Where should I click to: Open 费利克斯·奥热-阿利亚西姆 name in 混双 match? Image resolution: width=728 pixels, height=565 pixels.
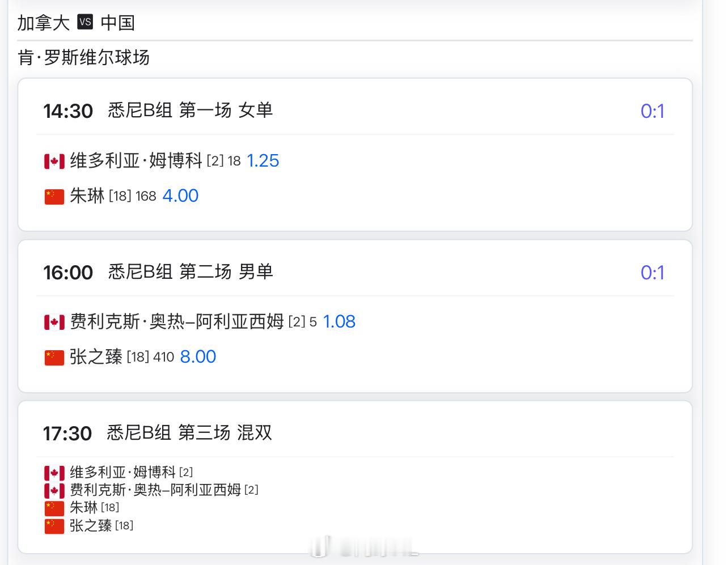point(155,490)
